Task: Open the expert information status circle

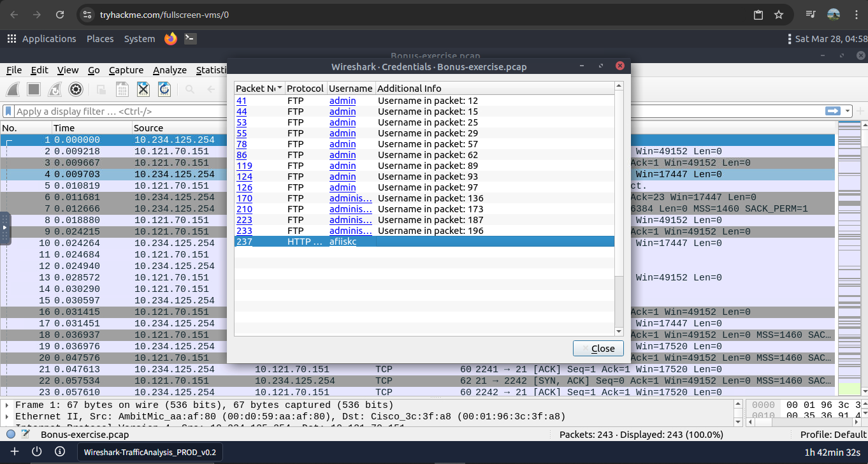Action: (x=11, y=435)
